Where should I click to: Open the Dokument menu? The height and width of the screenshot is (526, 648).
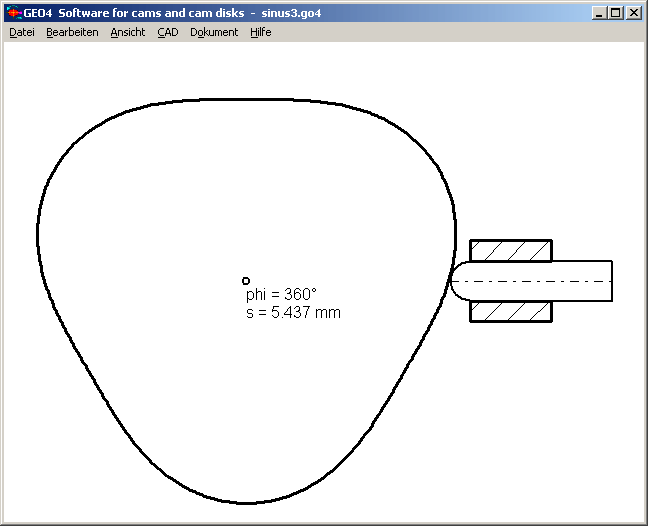click(214, 32)
